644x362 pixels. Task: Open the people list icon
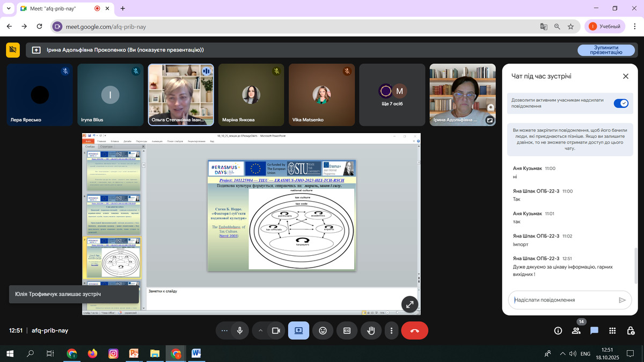coord(576,331)
